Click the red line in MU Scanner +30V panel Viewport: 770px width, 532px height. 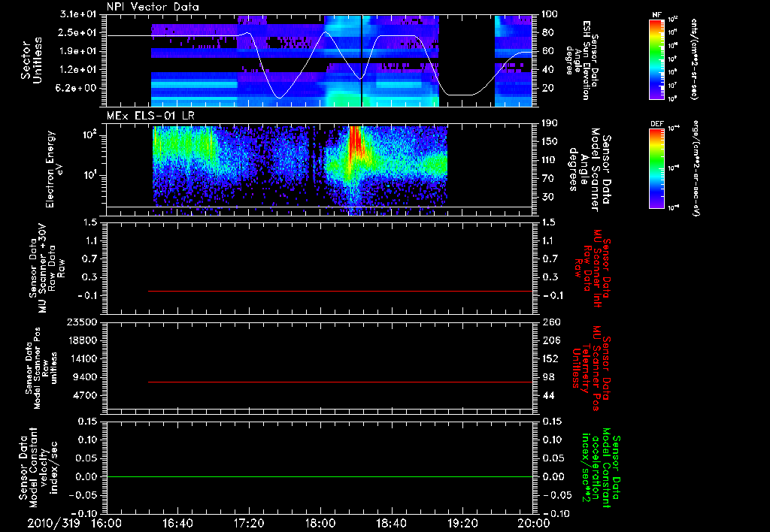click(x=340, y=291)
